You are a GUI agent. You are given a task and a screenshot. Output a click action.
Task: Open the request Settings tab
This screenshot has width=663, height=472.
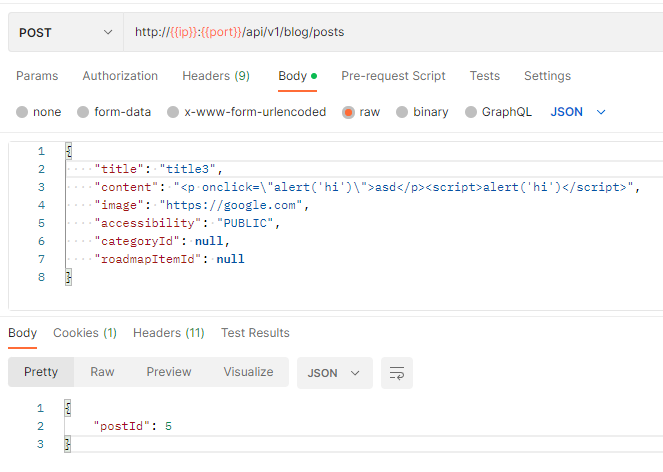point(548,76)
